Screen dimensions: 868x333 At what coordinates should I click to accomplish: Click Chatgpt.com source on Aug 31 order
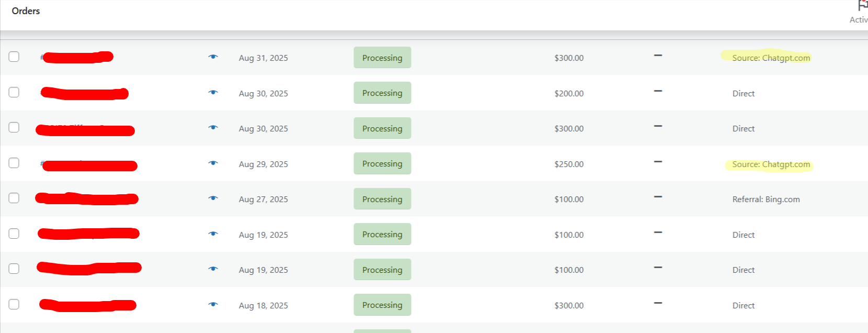click(771, 58)
